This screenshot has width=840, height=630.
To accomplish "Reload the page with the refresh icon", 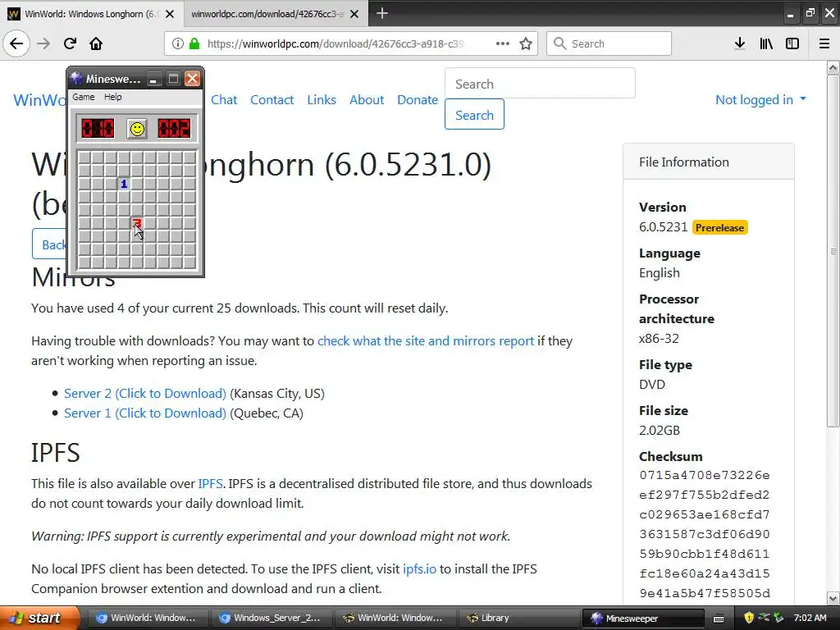I will point(70,44).
